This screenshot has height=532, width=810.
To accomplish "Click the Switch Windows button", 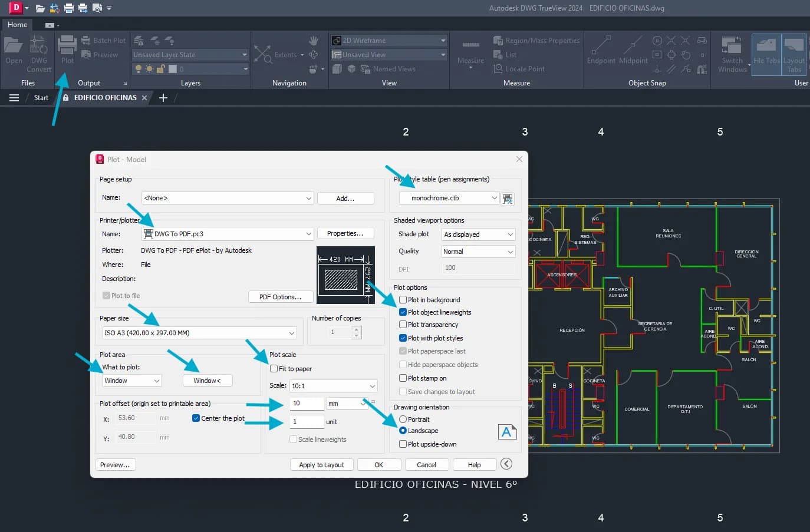I will pos(732,54).
